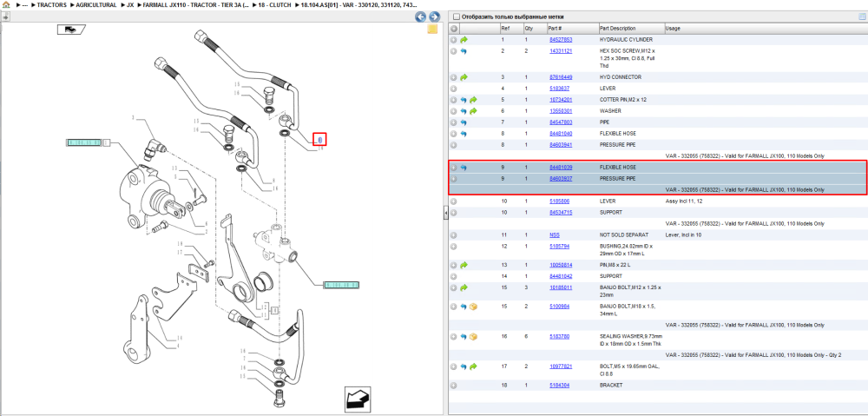This screenshot has width=868, height=416.
Task: Open next diagram with right arrow button
Action: tap(435, 17)
